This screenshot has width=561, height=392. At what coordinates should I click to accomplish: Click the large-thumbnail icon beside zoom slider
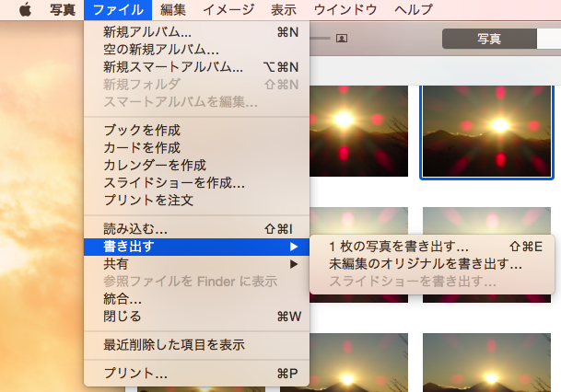coord(342,38)
